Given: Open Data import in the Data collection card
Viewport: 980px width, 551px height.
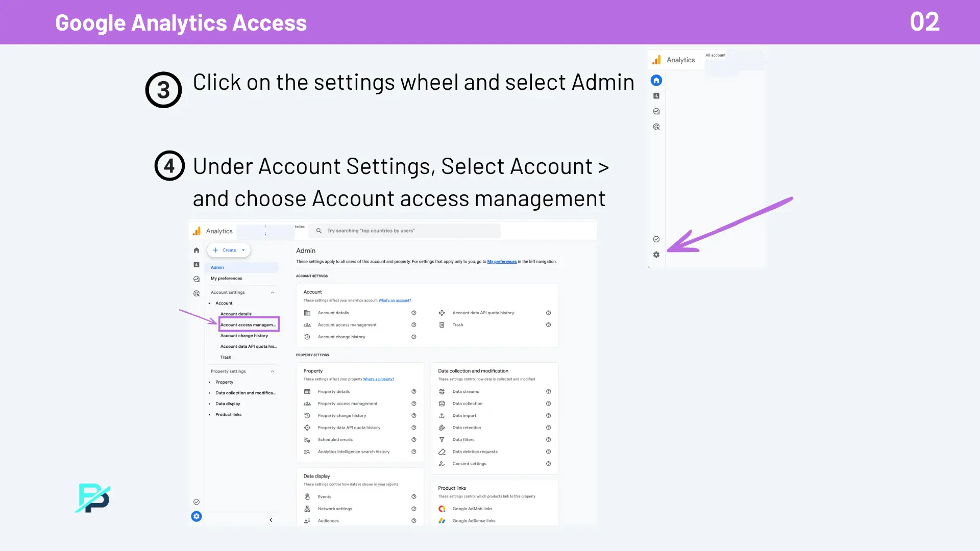Looking at the screenshot, I should [x=464, y=416].
